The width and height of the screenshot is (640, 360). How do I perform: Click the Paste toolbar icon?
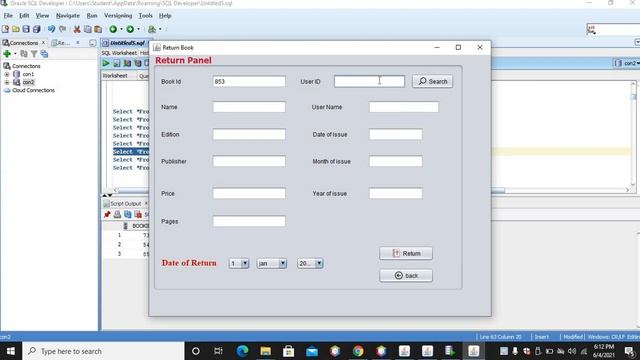(98, 29)
